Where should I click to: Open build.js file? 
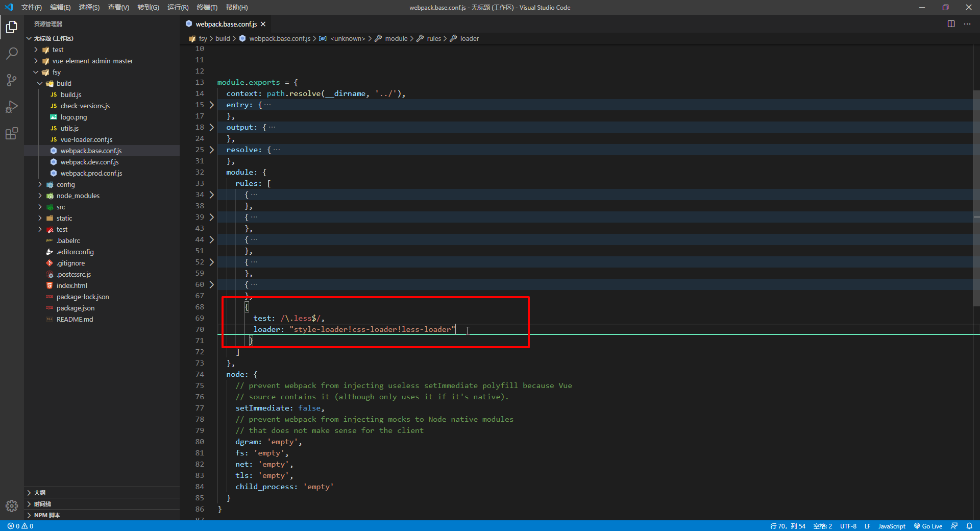click(x=102, y=94)
